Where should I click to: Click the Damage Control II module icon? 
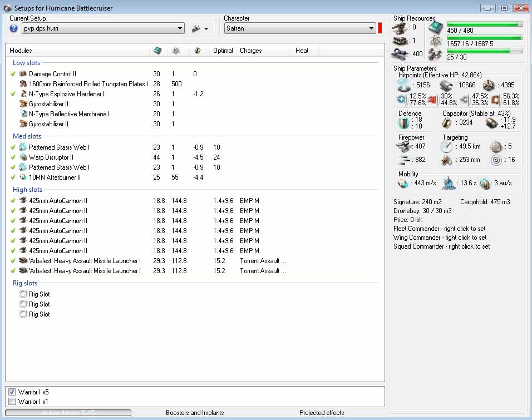coord(23,74)
